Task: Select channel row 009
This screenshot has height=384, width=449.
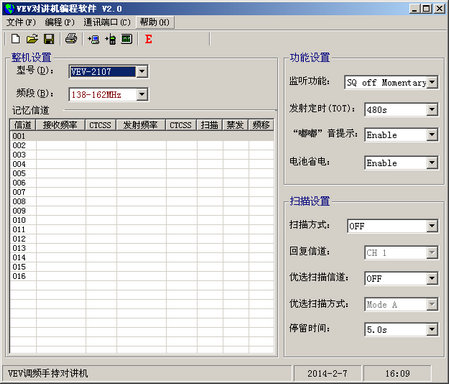Action: [x=142, y=211]
